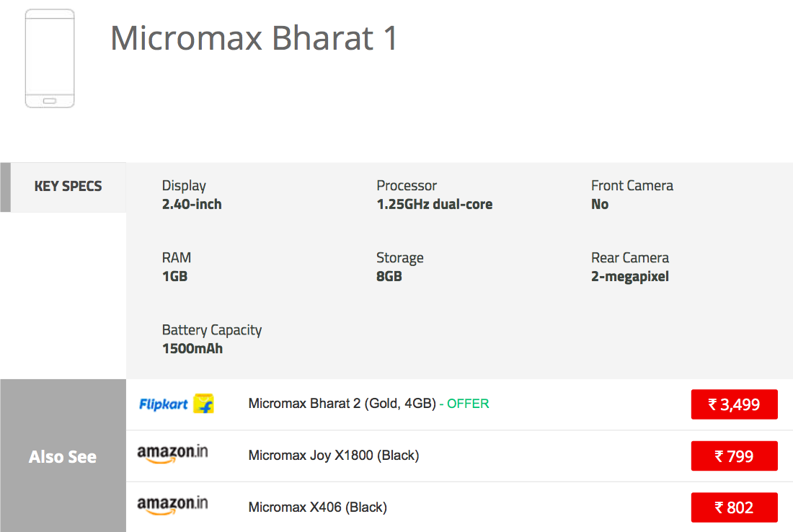793x532 pixels.
Task: Click the Battery Capacity 1500mAh spec
Action: tap(212, 340)
